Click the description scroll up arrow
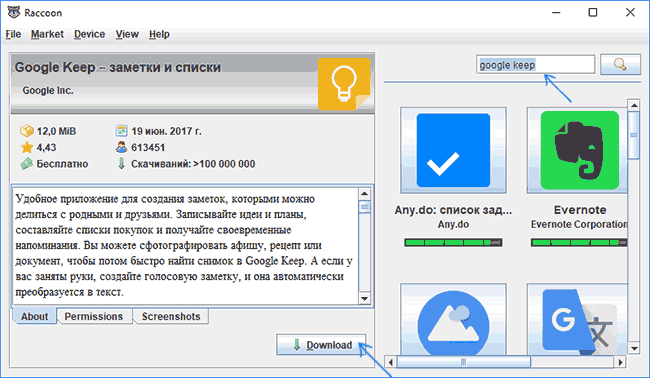Viewport: 650px width, 378px height. [364, 194]
